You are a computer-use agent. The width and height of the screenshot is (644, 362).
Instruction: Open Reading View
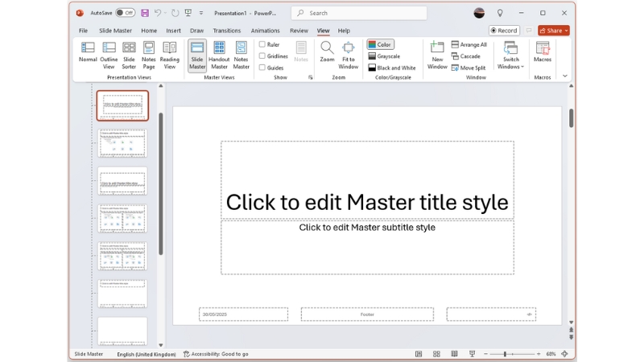(x=170, y=56)
